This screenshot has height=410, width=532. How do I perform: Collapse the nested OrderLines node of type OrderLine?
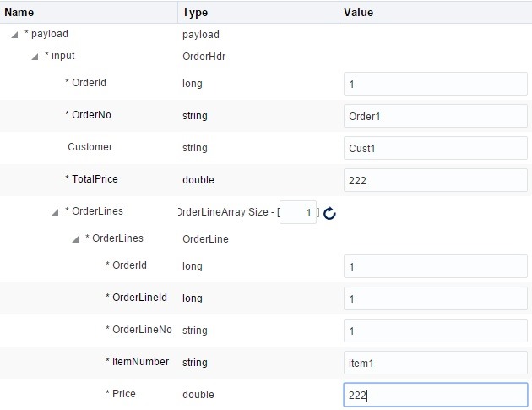76,239
